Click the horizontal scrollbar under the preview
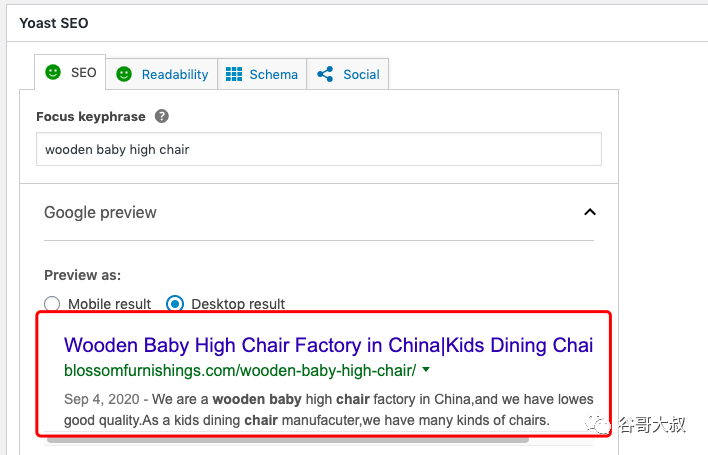The height and width of the screenshot is (455, 708). 288,440
